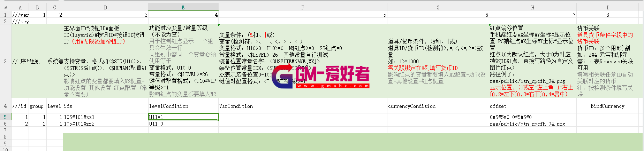Screen dimensions: 644x151
Task: Click the description cell starting 货币关联
Action: pos(607,61)
